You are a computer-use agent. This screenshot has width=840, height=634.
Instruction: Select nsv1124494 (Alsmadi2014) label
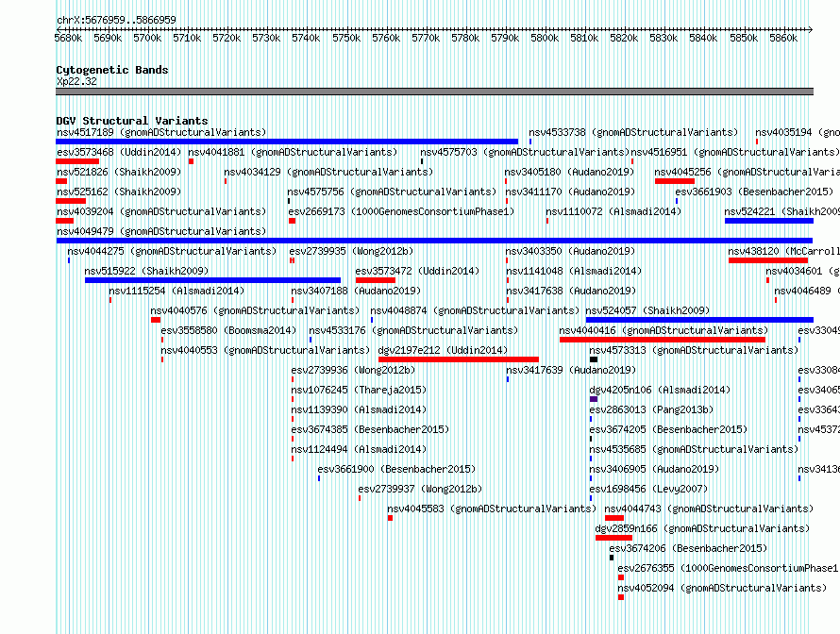point(359,449)
